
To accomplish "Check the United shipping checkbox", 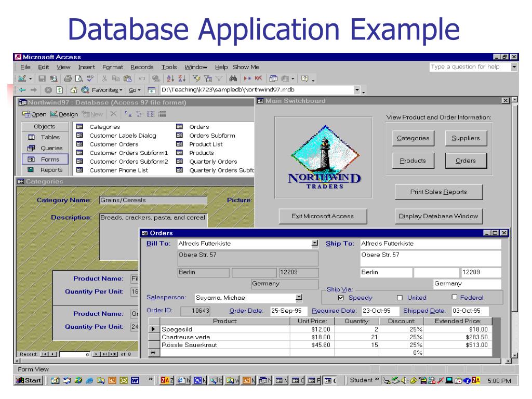I will pos(400,298).
